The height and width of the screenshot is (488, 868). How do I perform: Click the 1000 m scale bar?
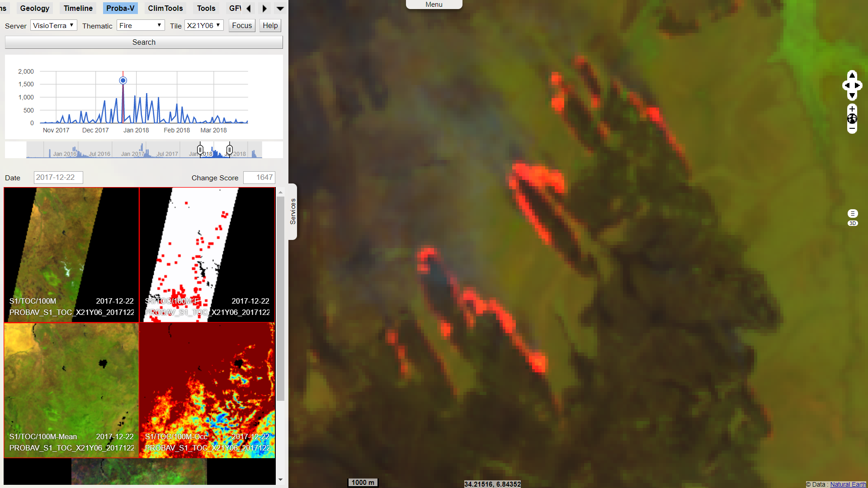click(x=363, y=483)
